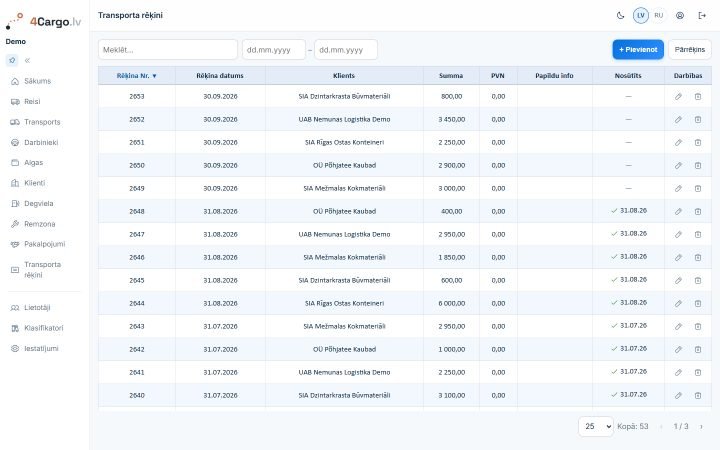Delete invoice 2646
Viewport: 720px width, 450px height.
tap(698, 257)
